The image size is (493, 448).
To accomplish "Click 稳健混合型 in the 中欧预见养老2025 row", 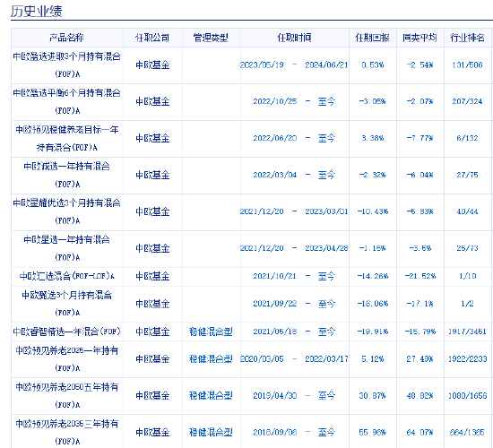I will pyautogui.click(x=211, y=358).
